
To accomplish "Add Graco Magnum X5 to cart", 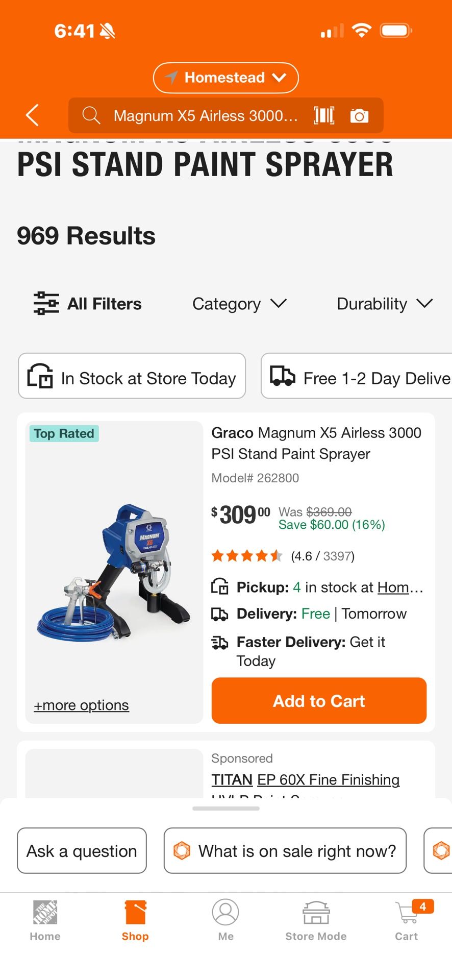I will [319, 700].
